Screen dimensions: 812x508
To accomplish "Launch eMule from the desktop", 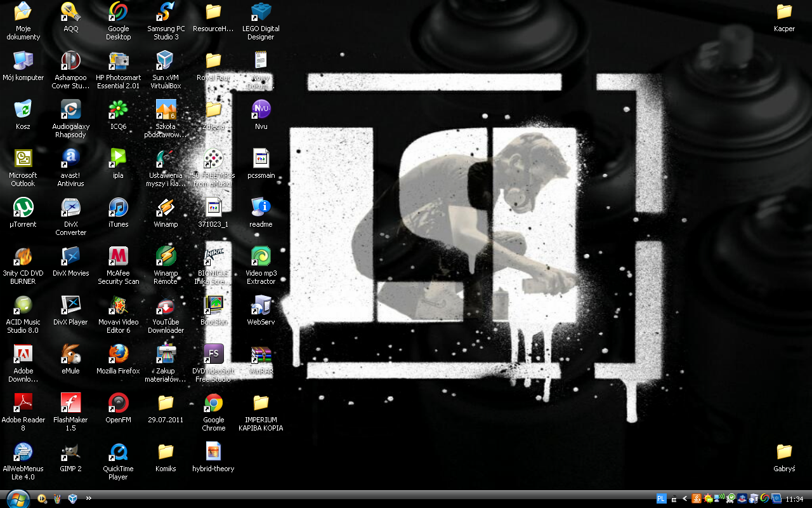I will coord(70,359).
